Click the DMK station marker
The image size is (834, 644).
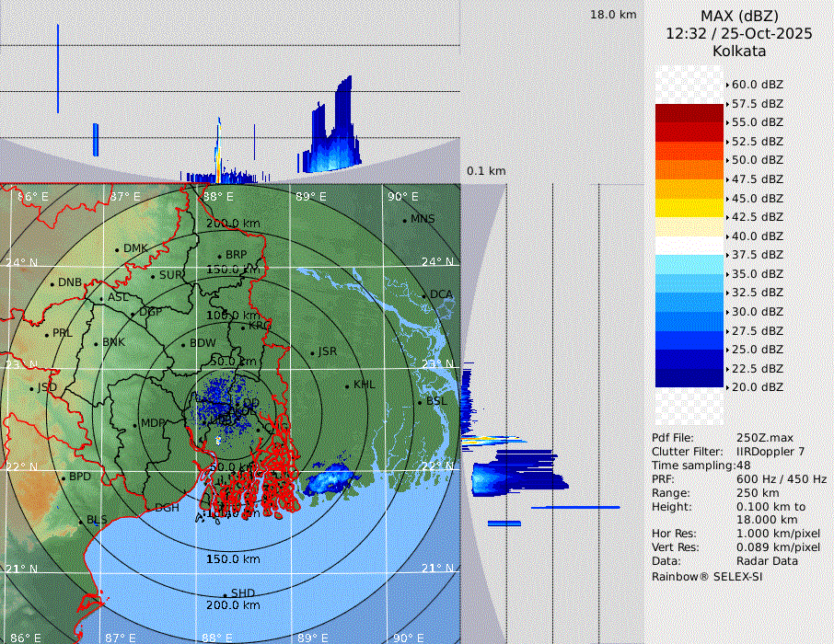pos(117,249)
